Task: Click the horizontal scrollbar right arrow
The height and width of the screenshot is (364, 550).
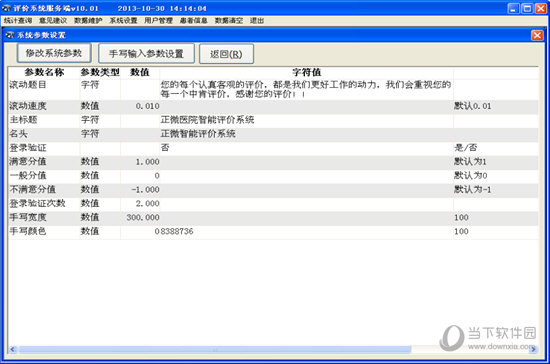Action: coord(533,349)
